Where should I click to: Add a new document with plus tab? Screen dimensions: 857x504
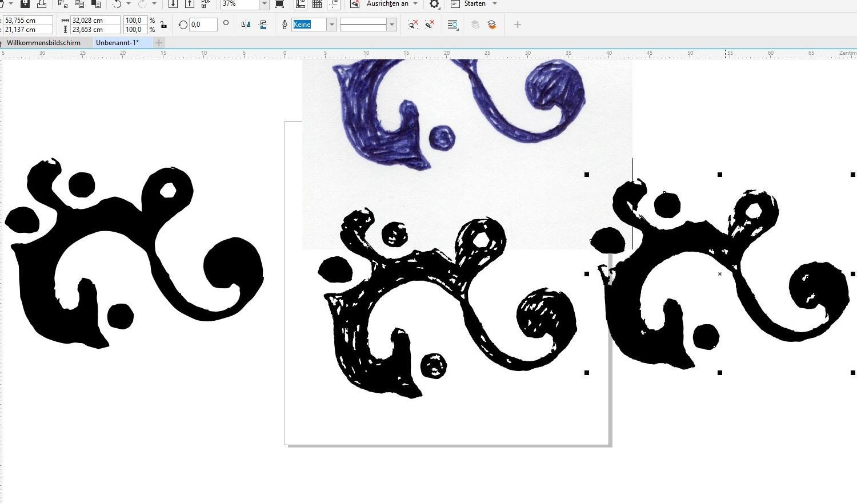tap(159, 43)
